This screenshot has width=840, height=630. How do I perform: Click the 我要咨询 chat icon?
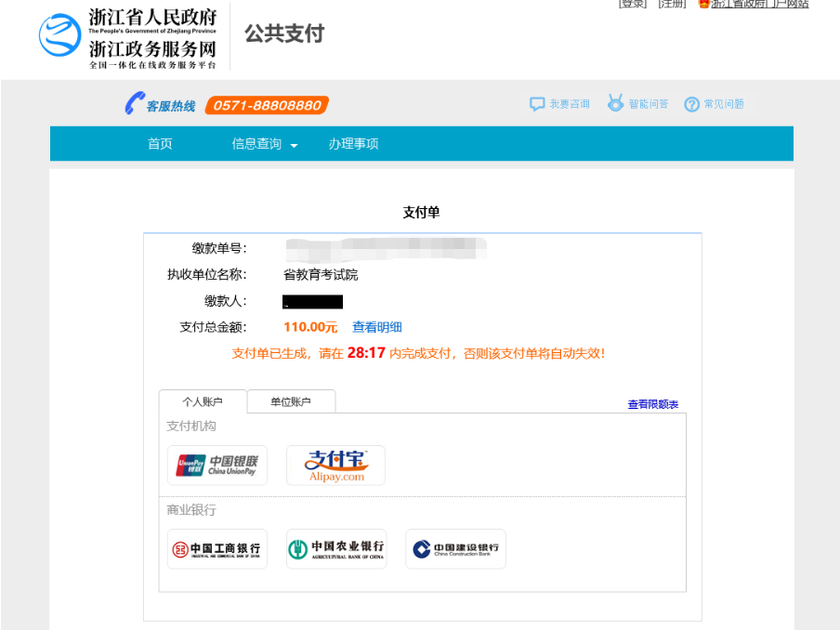coord(537,104)
